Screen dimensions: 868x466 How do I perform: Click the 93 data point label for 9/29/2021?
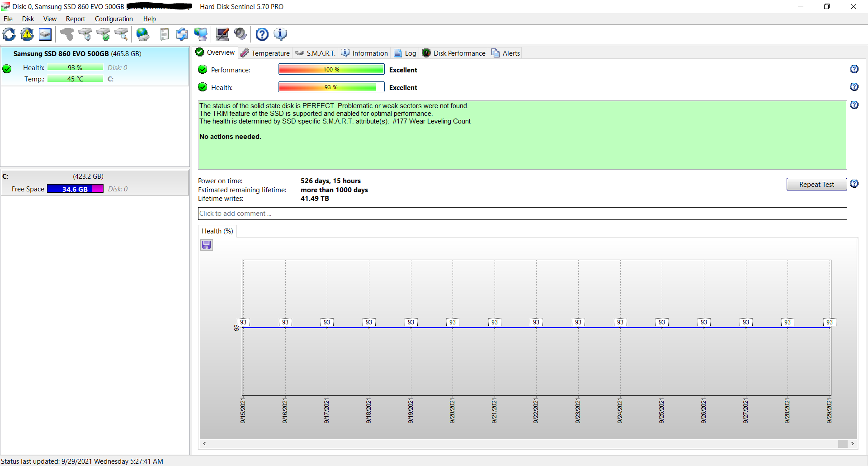(830, 322)
